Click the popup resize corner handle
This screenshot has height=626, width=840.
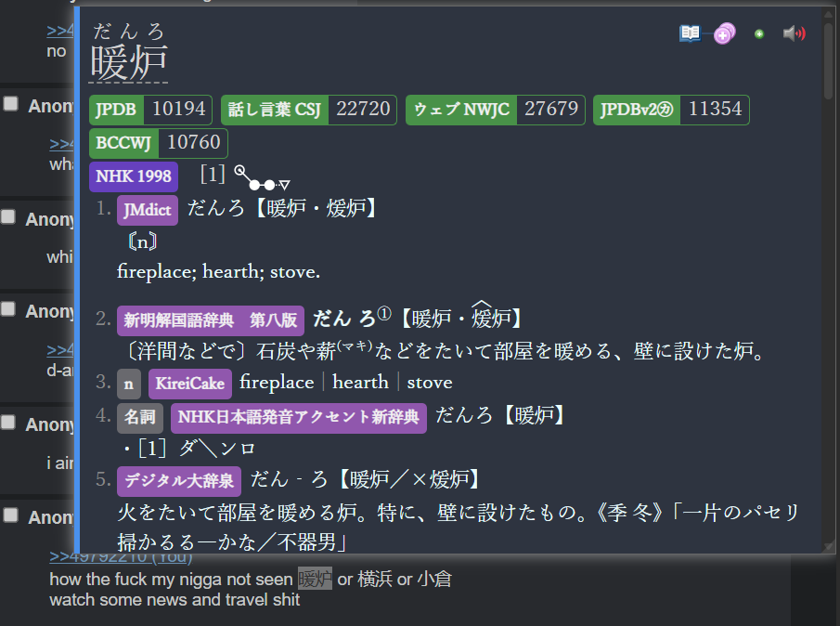point(829,547)
